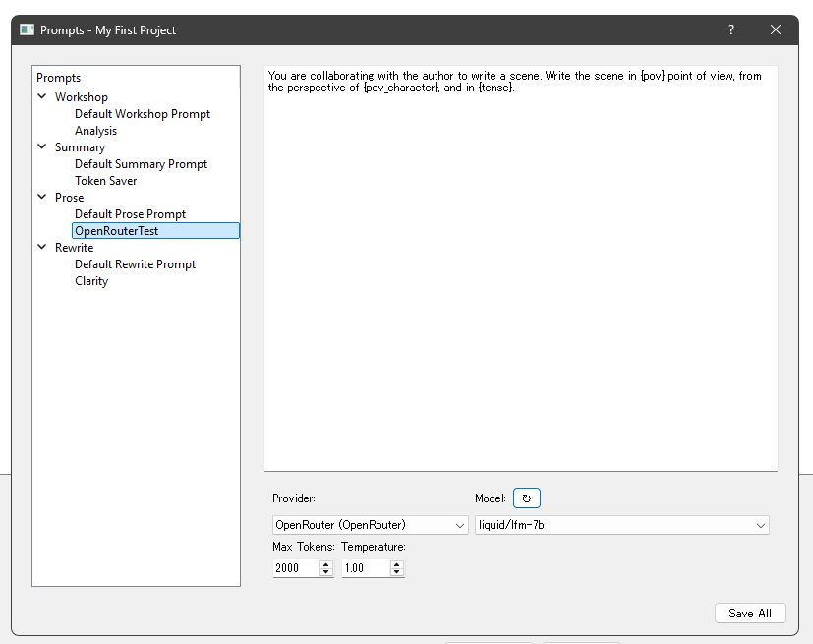
Task: Collapse the Workshop tree category
Action: 42,97
